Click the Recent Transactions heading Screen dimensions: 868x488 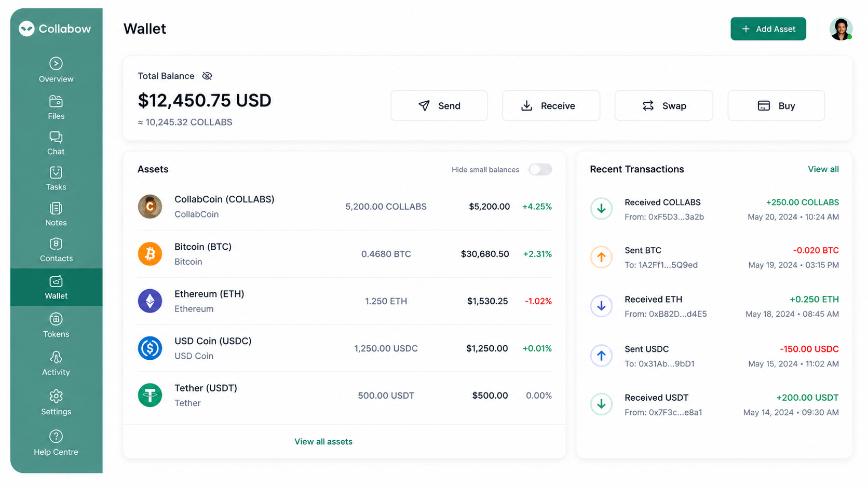(637, 169)
